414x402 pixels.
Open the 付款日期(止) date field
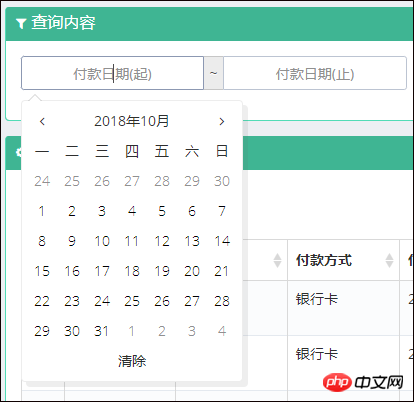pos(315,73)
